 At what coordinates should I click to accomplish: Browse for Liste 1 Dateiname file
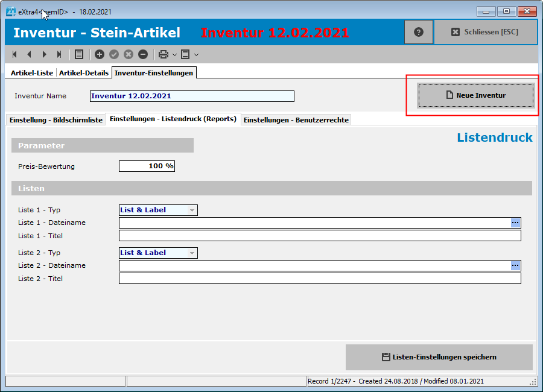(515, 223)
